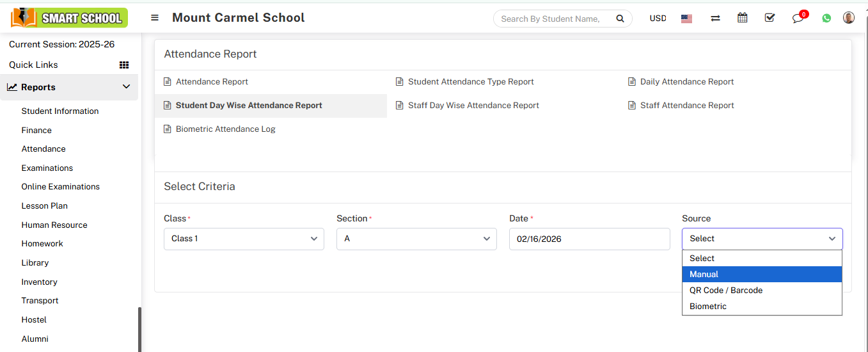The height and width of the screenshot is (352, 868).
Task: Click the WhatsApp icon in header
Action: click(826, 18)
